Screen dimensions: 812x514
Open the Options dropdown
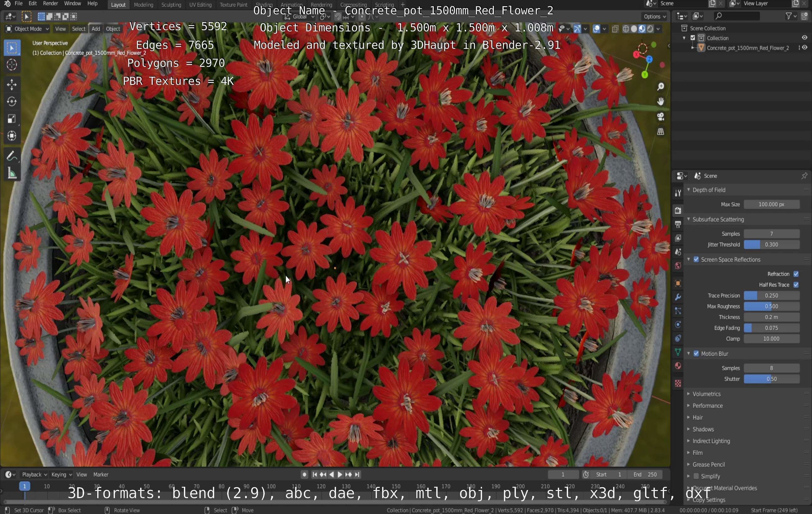[x=654, y=16]
